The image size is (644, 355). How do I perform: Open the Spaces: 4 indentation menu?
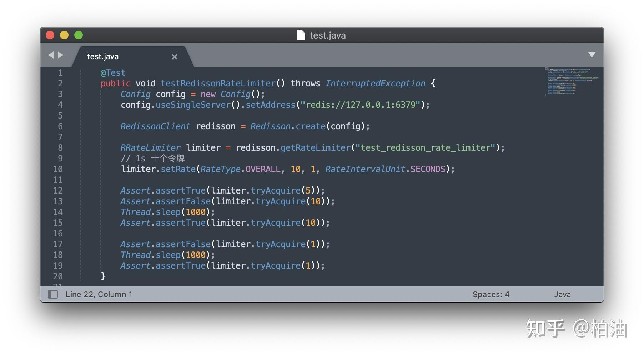click(x=491, y=294)
